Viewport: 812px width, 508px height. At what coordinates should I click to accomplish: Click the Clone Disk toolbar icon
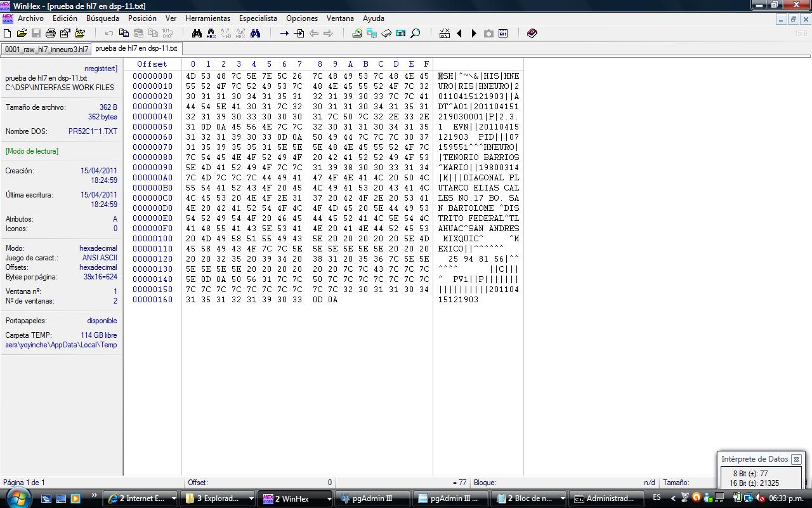click(372, 33)
